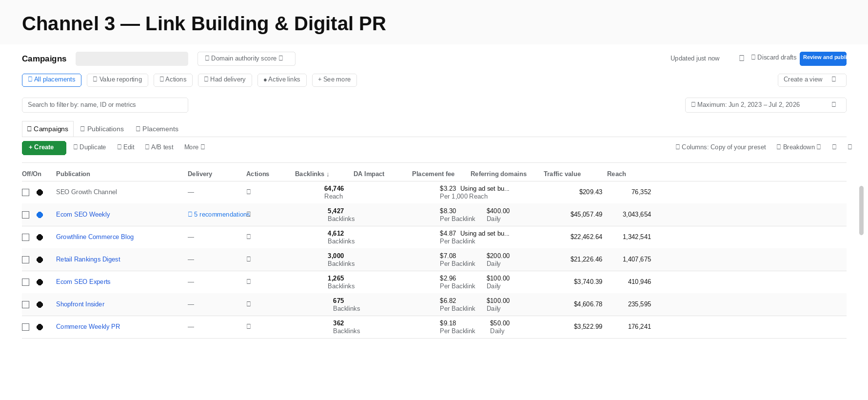Click the Actions icon for Shopfront Insider

249,304
